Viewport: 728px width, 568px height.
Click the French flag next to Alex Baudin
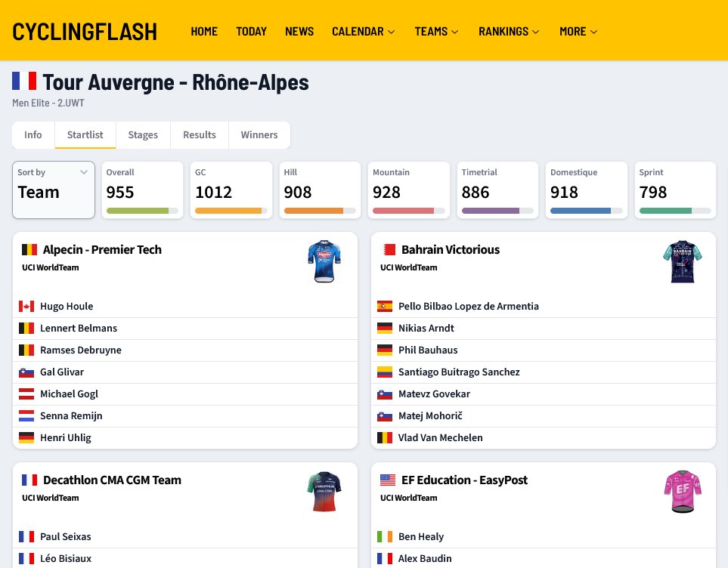(x=385, y=558)
